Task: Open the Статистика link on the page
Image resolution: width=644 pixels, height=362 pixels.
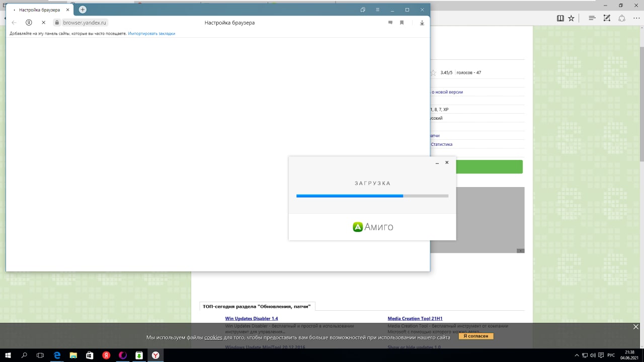Action: 441,144
